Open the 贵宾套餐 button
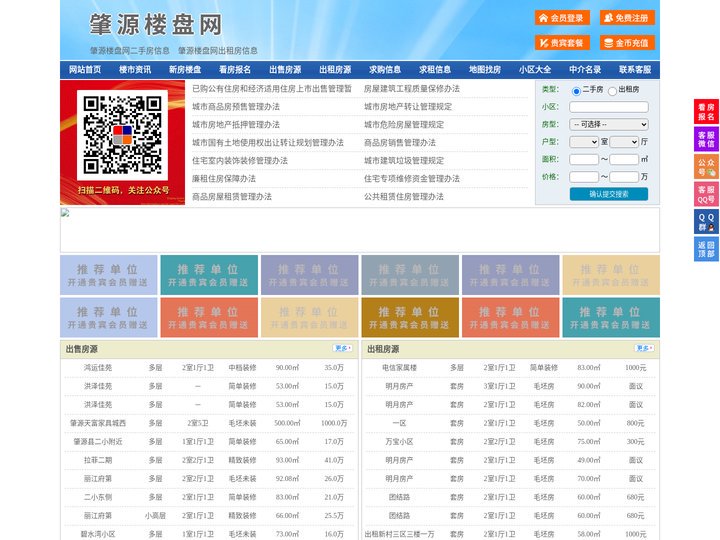The width and height of the screenshot is (720, 540). tap(562, 43)
